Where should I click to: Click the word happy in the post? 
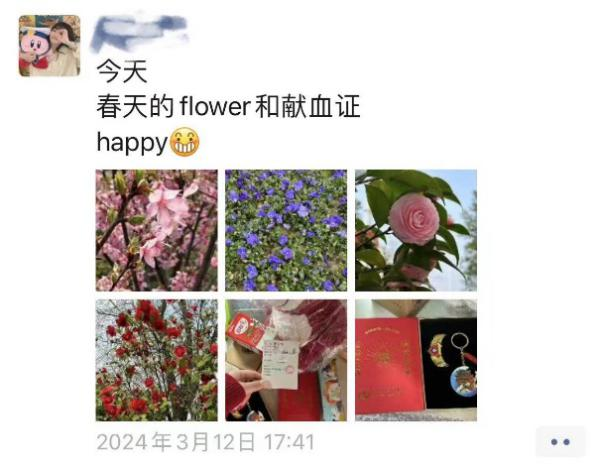point(132,143)
